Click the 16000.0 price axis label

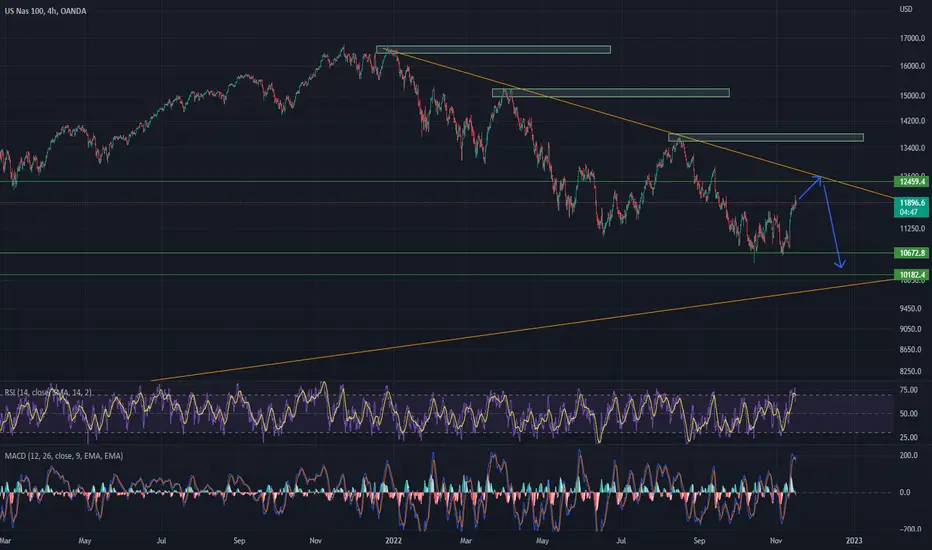912,66
